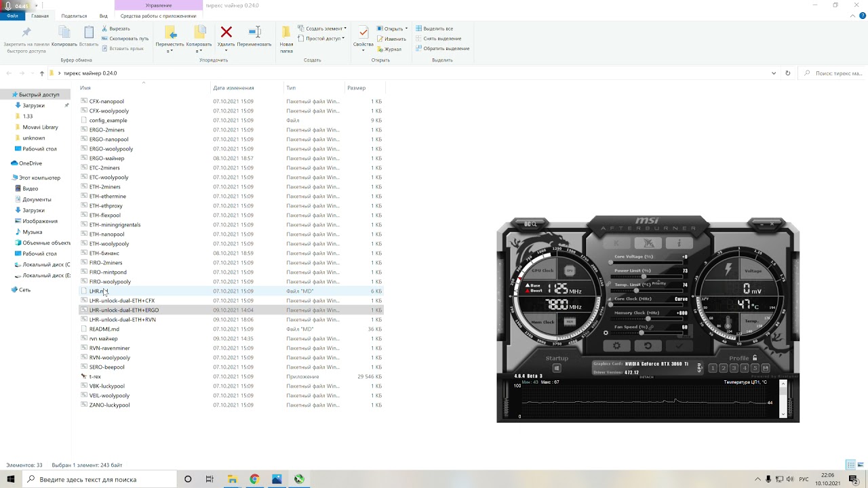Expand the address bar history dropdown
This screenshot has width=868, height=488.
(x=774, y=73)
